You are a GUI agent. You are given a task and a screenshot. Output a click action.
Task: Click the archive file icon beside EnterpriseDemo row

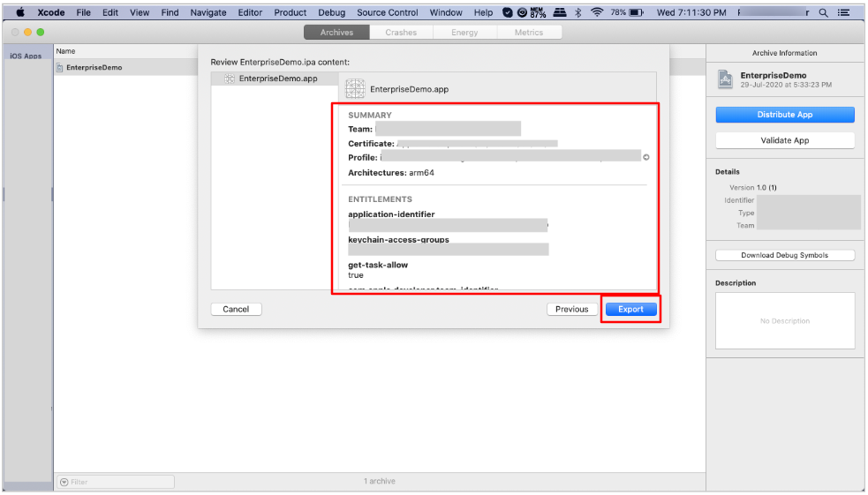pyautogui.click(x=60, y=67)
